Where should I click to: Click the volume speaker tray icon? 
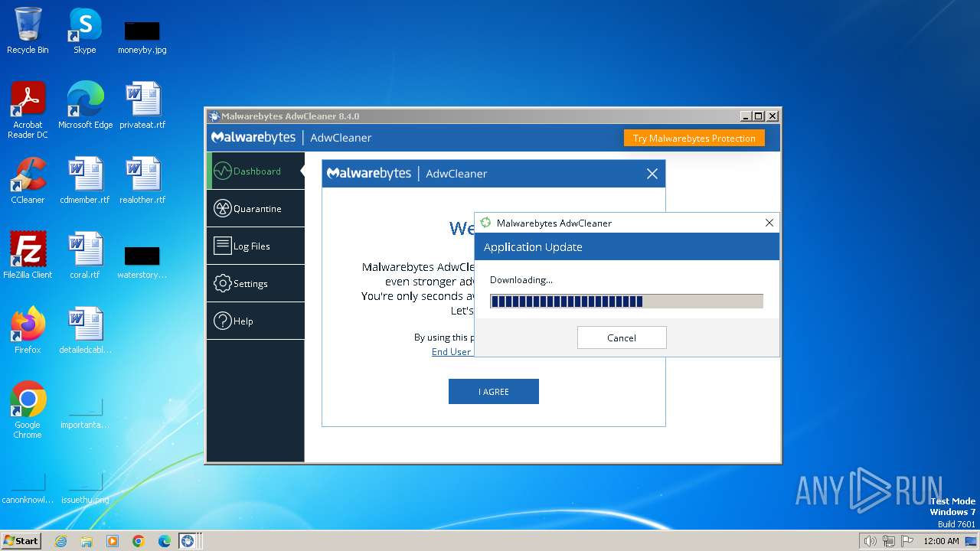coord(870,541)
